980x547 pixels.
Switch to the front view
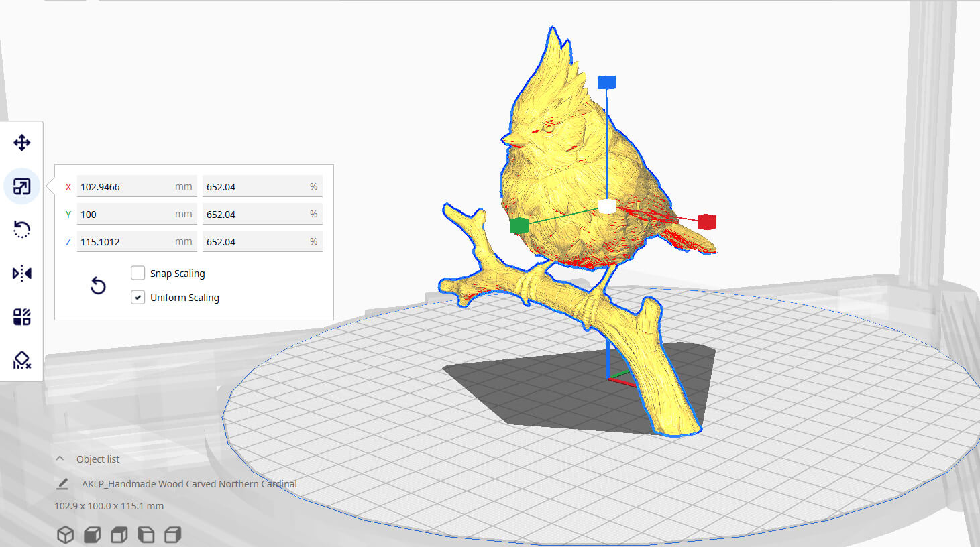click(x=92, y=534)
